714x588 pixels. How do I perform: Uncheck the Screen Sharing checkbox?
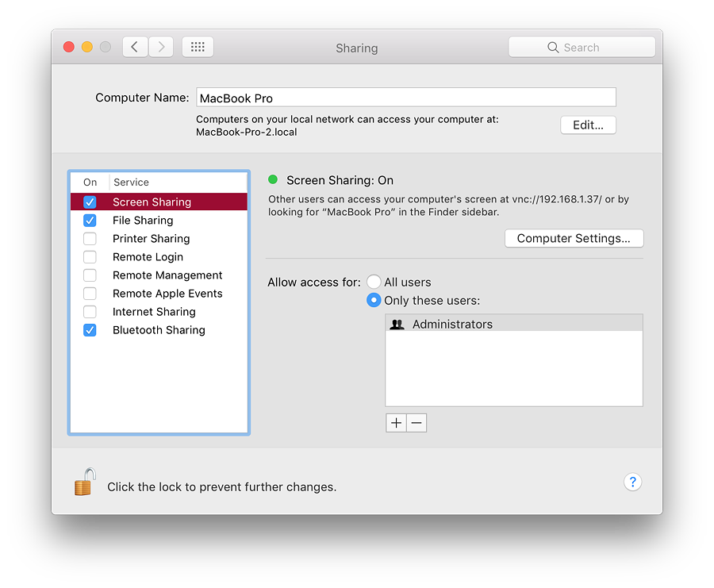(x=90, y=202)
